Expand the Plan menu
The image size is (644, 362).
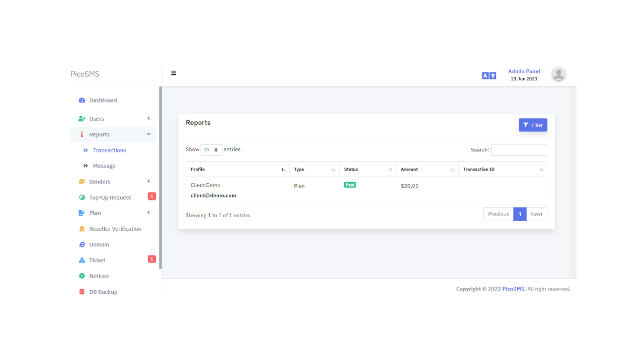tap(95, 213)
